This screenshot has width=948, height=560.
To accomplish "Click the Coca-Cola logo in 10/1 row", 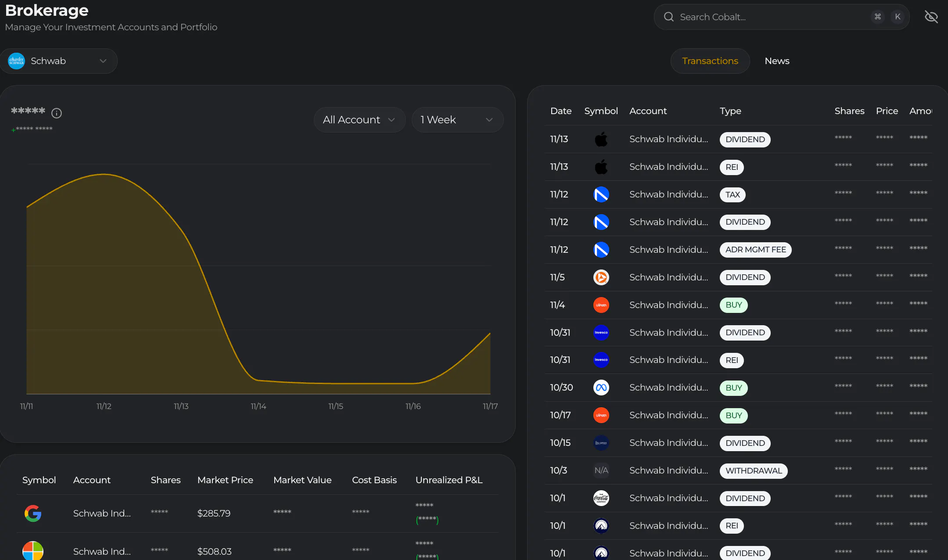I will (x=601, y=498).
